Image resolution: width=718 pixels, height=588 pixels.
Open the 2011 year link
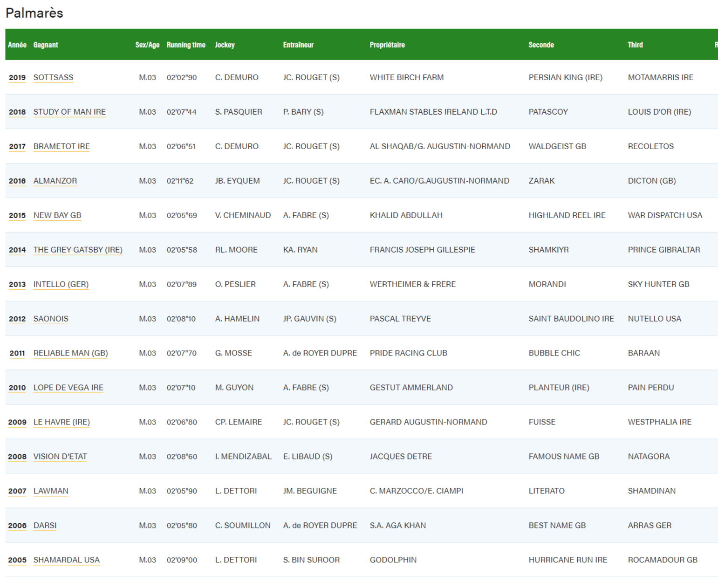click(17, 353)
